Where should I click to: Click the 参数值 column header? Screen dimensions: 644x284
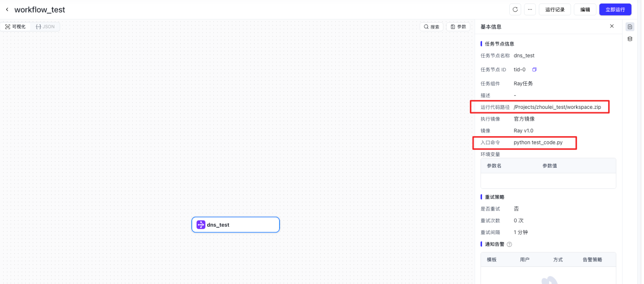(550, 166)
